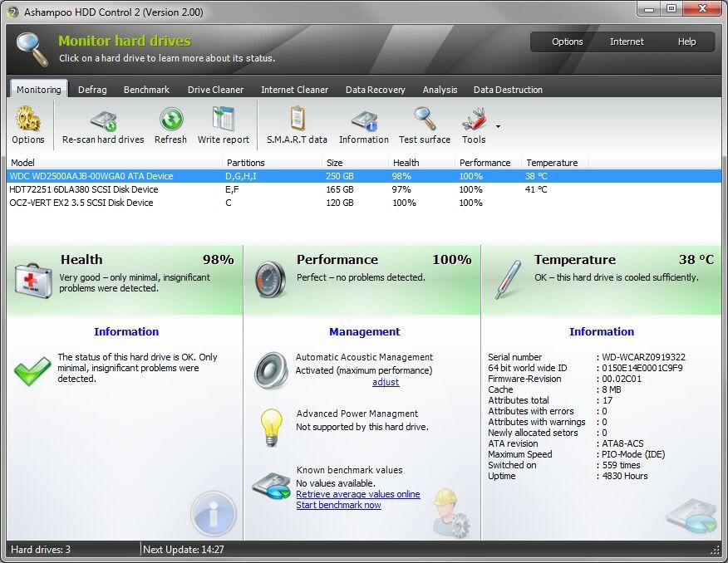Click the Write report icon

[x=223, y=120]
